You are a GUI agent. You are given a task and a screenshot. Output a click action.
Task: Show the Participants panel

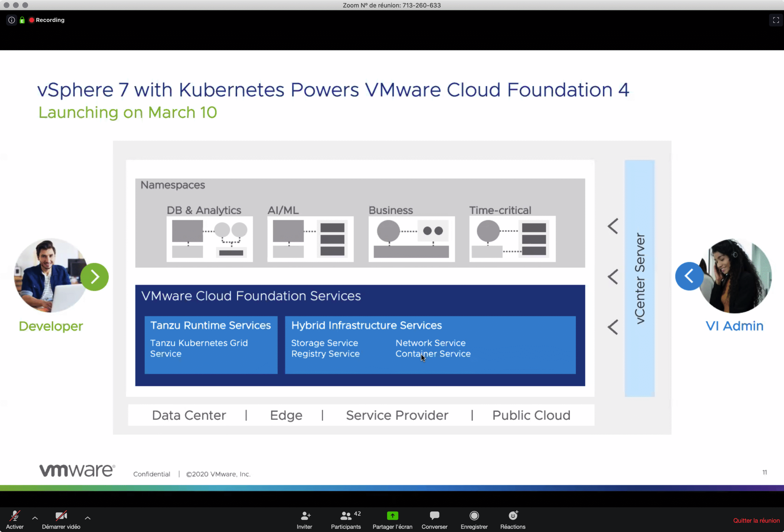click(346, 519)
